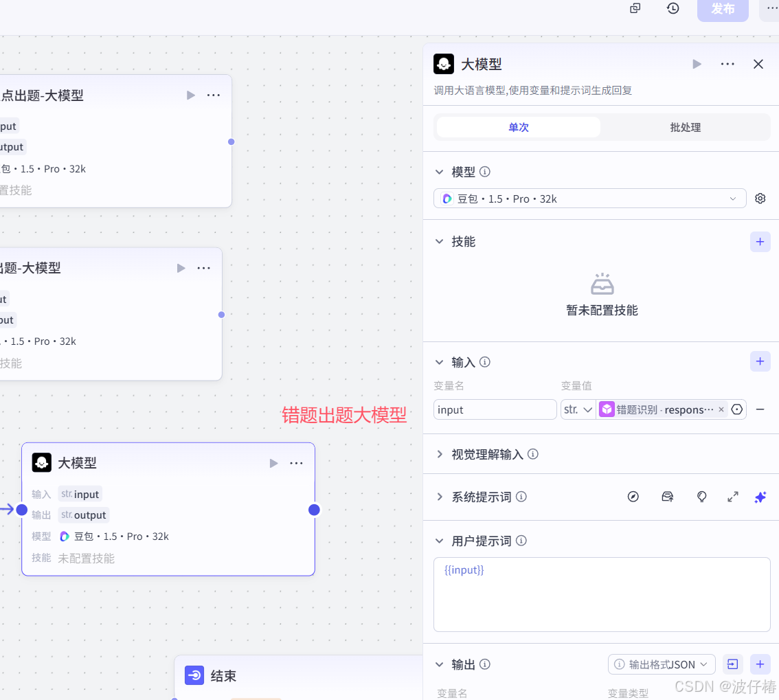
Task: Select the 单次 tab
Action: tap(518, 127)
